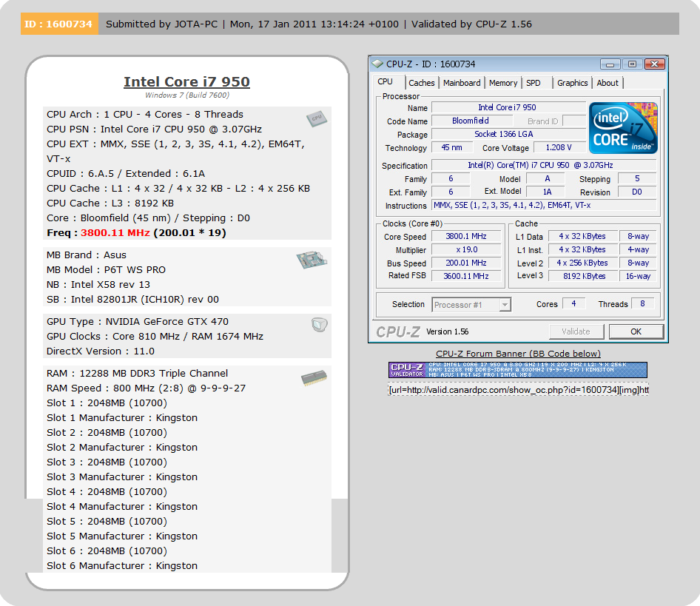
Task: Click the Name field showing Intel Core i7 950
Action: [508, 107]
